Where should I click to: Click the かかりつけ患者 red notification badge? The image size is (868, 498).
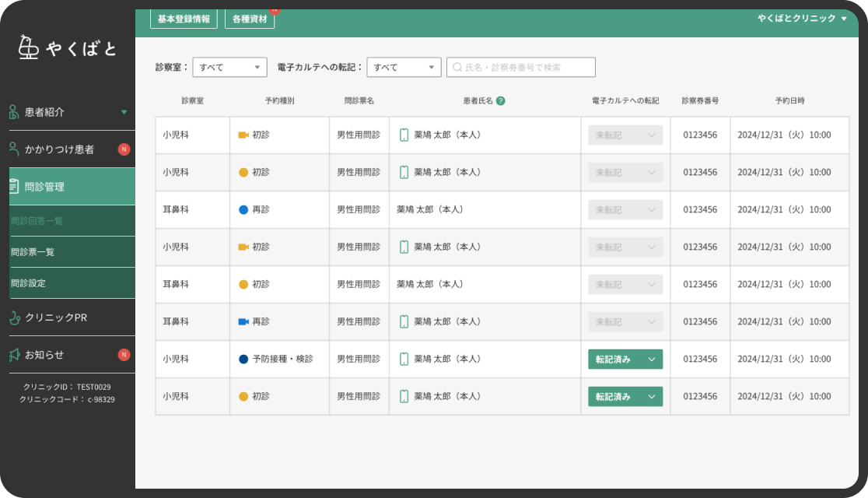pyautogui.click(x=124, y=149)
